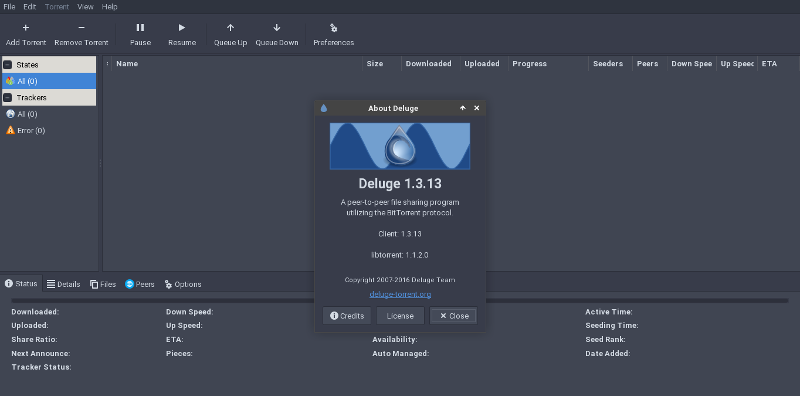Click the copyright Deluge Team text
This screenshot has height=396, width=800.
[400, 280]
